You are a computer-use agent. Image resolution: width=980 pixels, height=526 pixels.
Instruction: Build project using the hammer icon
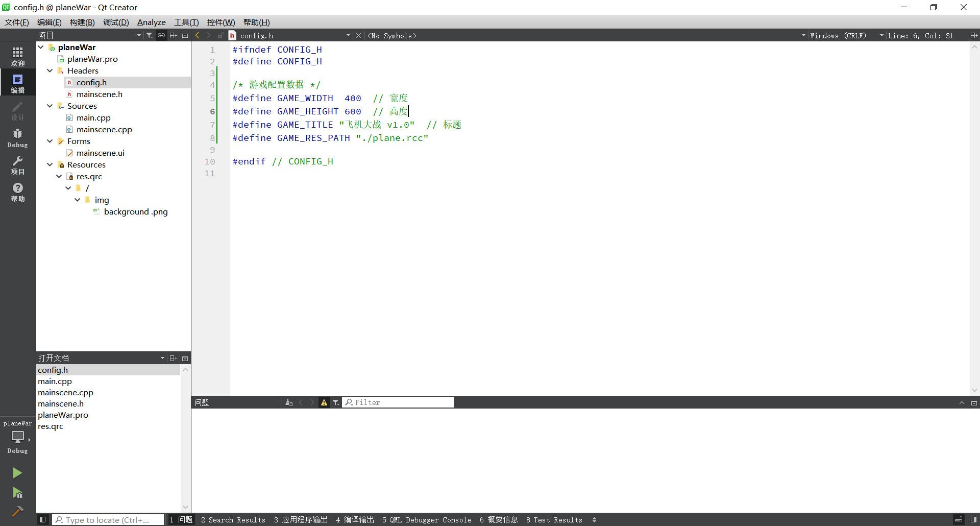tap(17, 511)
